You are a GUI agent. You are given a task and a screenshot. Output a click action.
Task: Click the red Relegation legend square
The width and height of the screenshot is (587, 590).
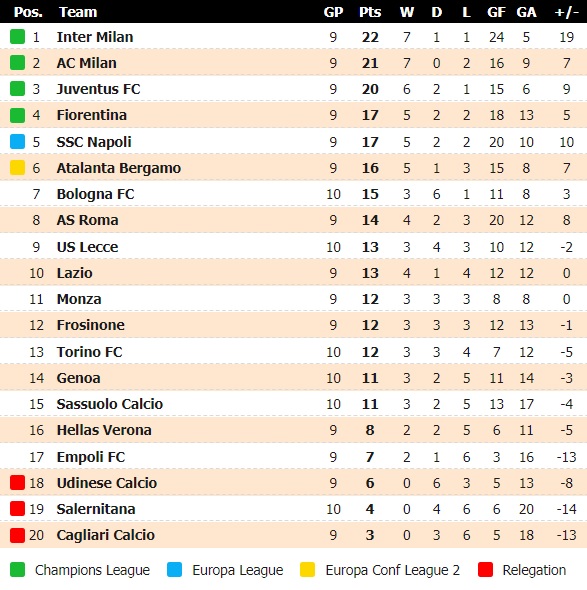[x=485, y=570]
